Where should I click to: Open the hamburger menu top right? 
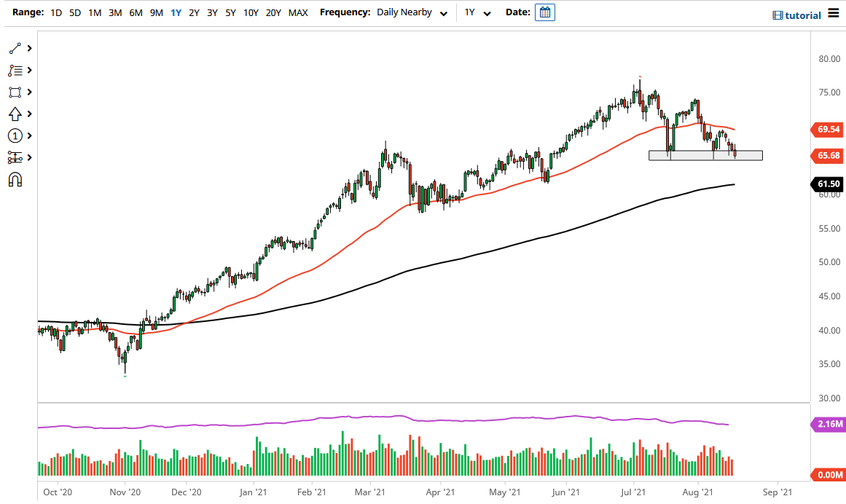tap(835, 13)
